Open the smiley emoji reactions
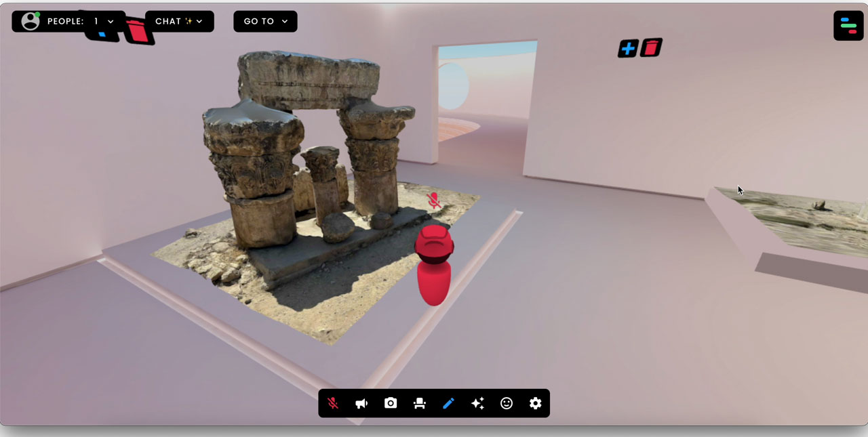 coord(507,403)
